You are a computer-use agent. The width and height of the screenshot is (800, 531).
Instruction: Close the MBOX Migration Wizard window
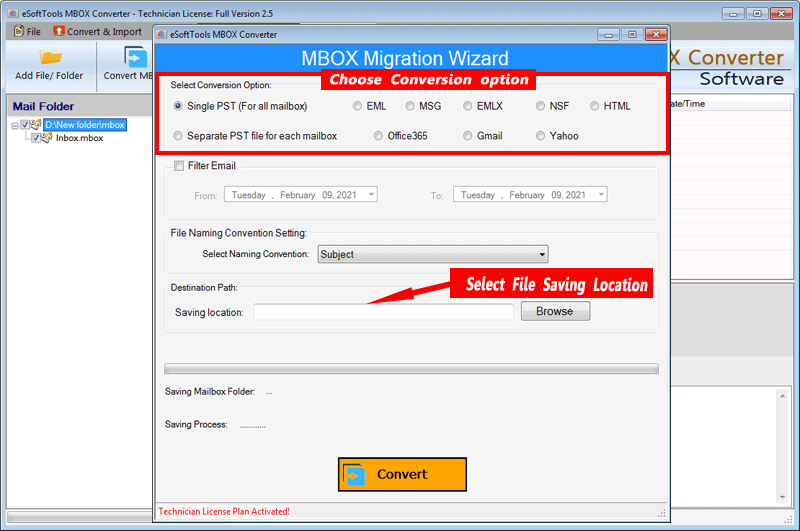(x=656, y=35)
